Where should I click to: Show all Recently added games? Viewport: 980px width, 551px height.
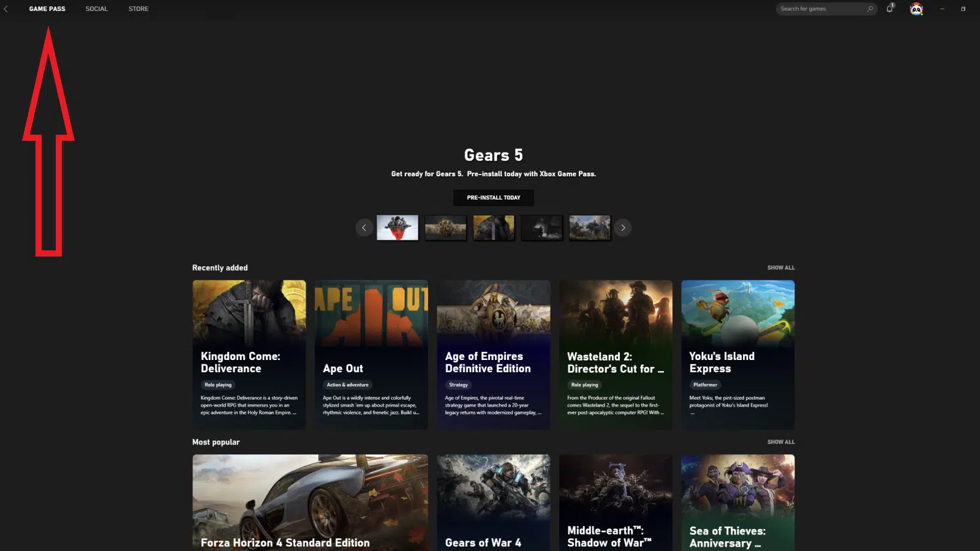tap(781, 268)
